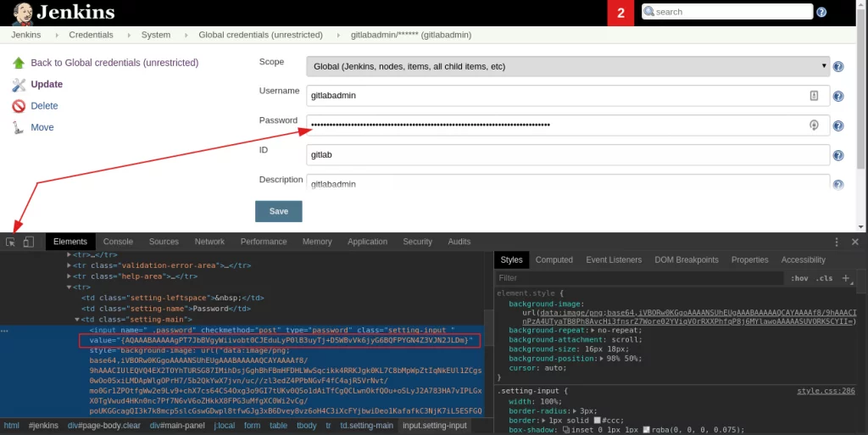Toggle .cls class editor

(824, 278)
